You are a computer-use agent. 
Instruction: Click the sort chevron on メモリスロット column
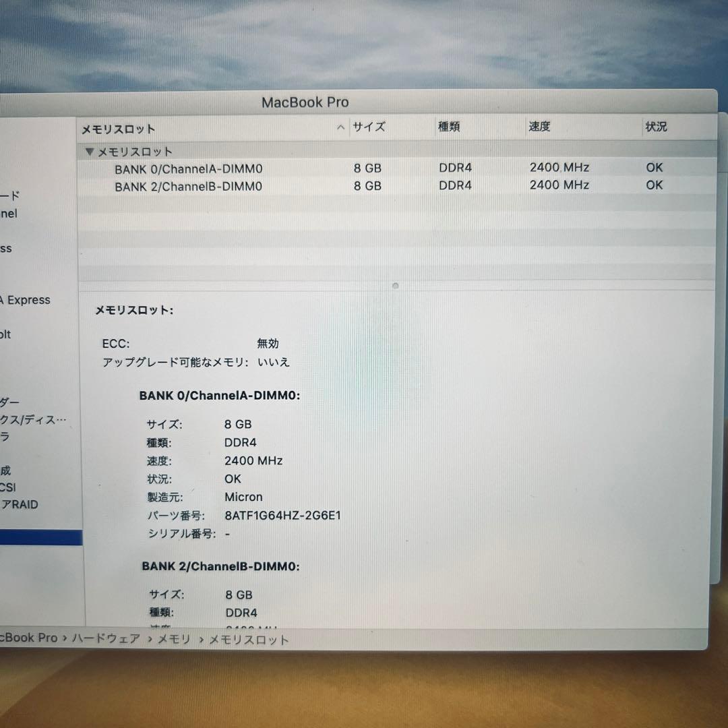(340, 127)
